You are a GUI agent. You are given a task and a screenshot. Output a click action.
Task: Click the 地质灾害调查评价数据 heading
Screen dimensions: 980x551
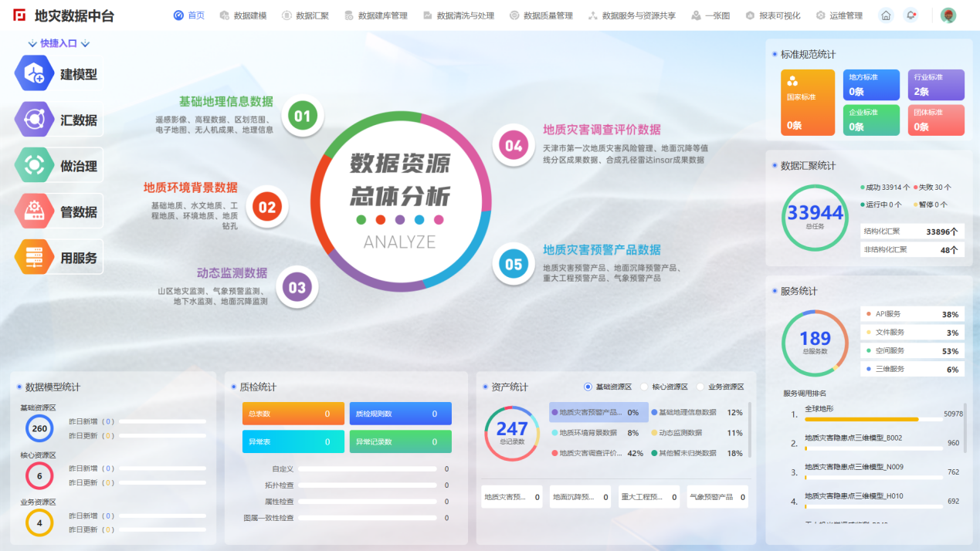point(602,130)
